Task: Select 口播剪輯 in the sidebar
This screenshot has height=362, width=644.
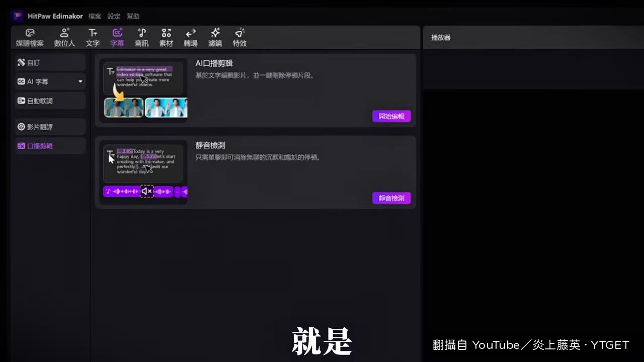Action: click(x=50, y=146)
